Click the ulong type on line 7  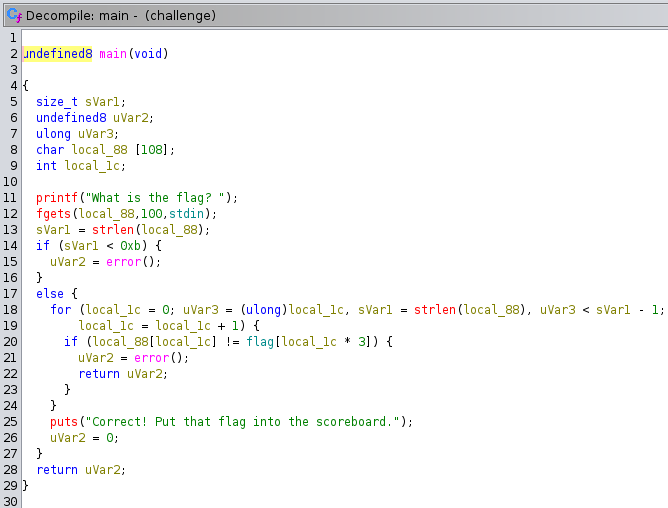(x=54, y=133)
